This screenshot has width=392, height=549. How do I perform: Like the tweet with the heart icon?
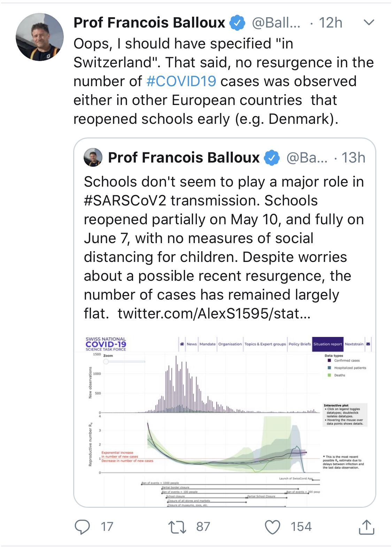(272, 527)
